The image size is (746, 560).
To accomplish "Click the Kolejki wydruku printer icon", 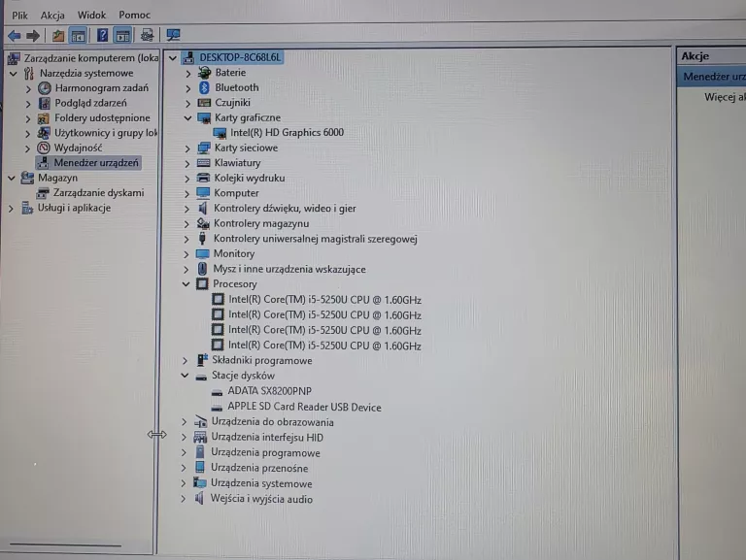I will pyautogui.click(x=203, y=178).
